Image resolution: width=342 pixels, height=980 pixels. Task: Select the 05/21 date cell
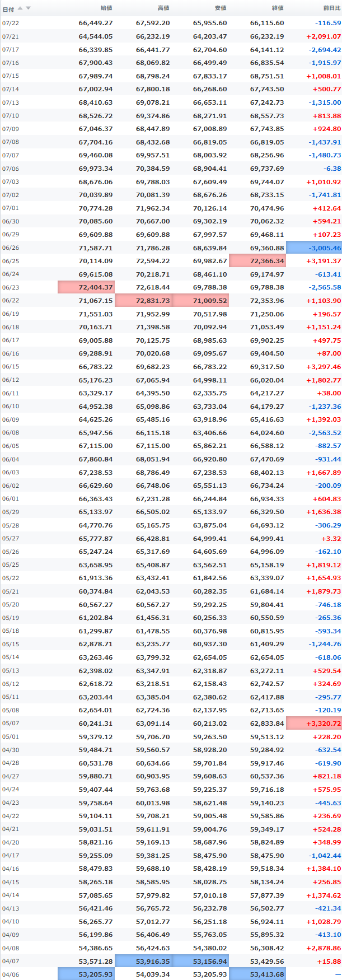(x=10, y=591)
